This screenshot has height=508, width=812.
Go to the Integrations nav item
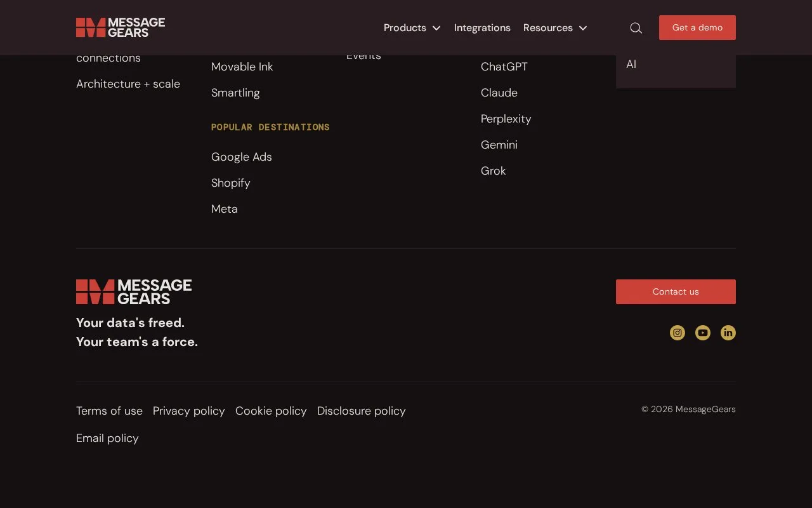(x=482, y=28)
